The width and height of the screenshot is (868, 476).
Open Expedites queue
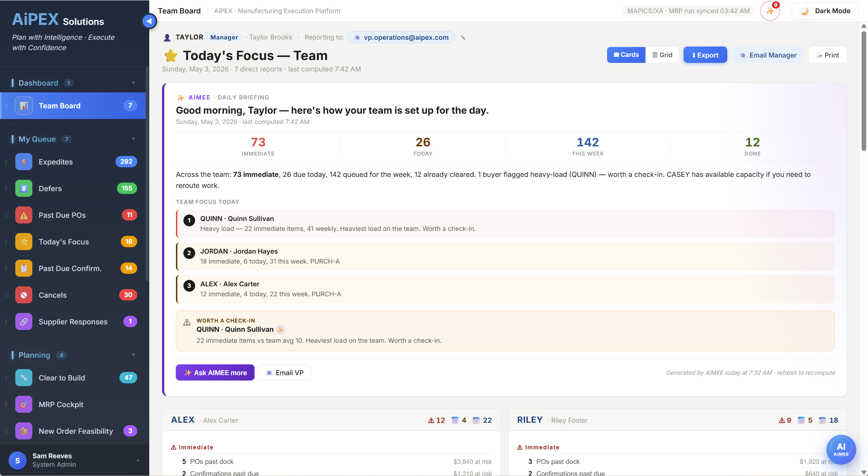[x=73, y=162]
